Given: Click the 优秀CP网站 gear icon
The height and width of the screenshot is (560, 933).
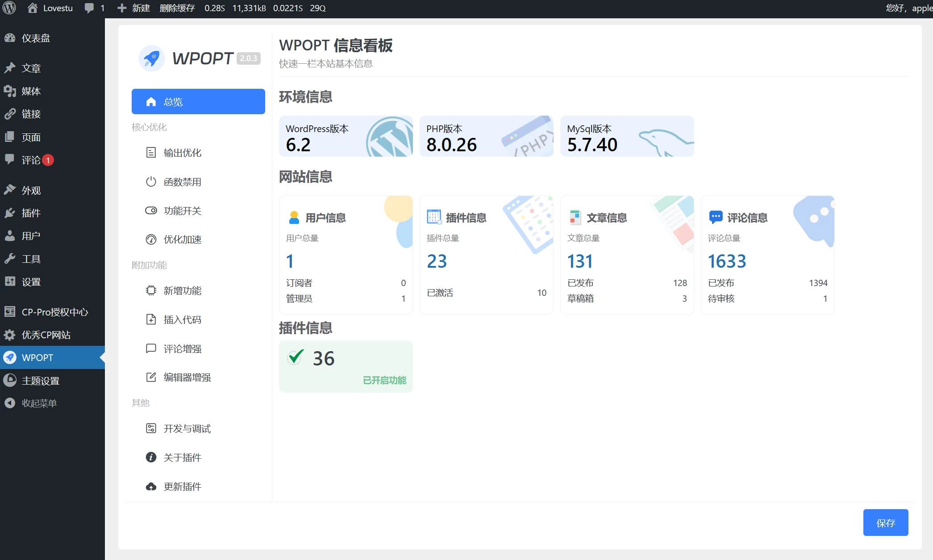Looking at the screenshot, I should [10, 335].
